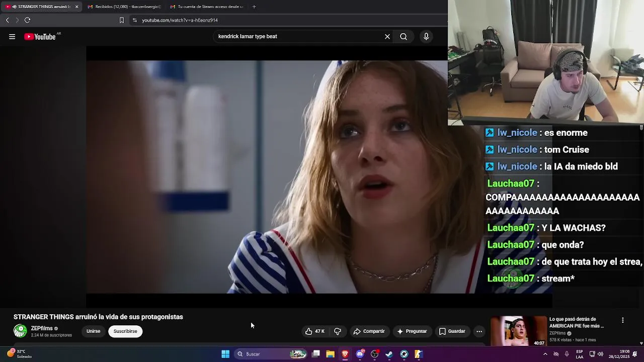Open a new browser tab

click(254, 7)
